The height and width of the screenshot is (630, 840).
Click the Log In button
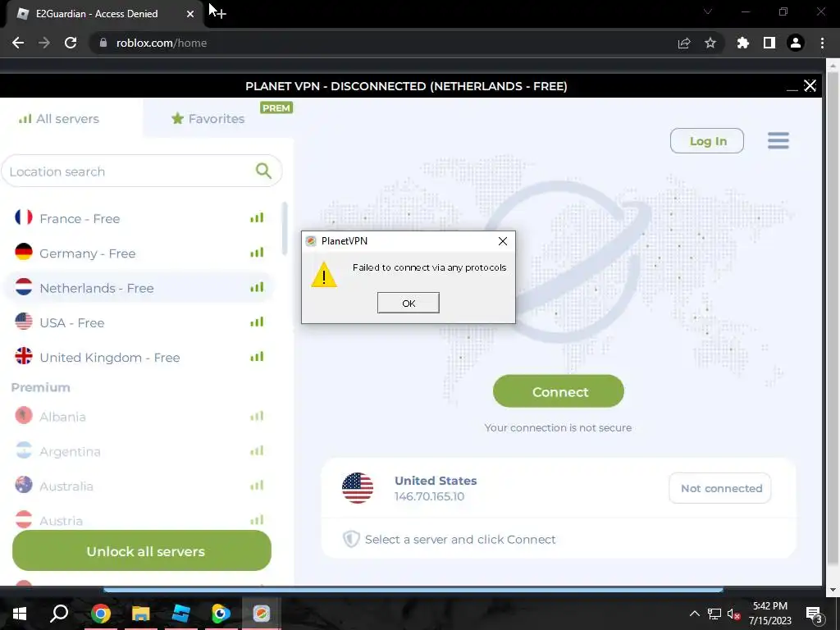707,141
